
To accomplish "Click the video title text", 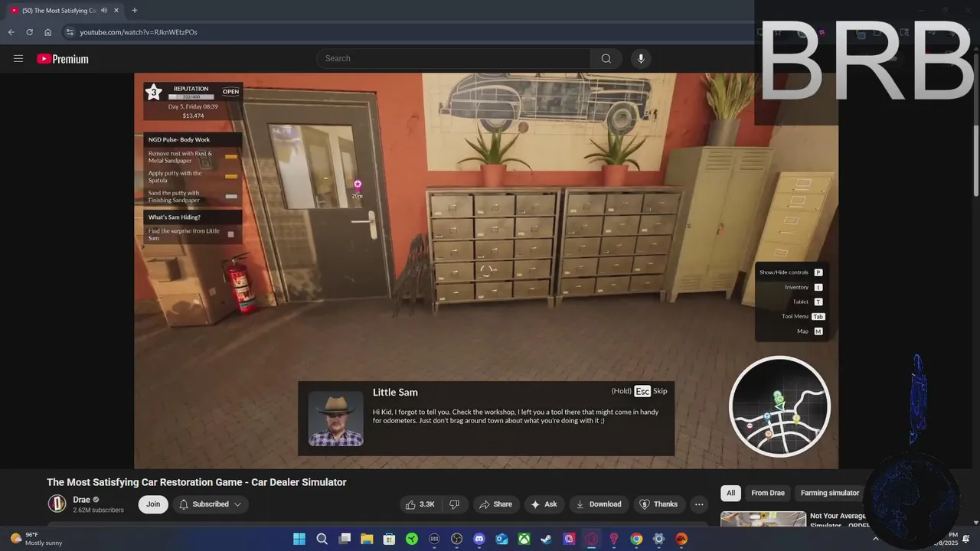I will pyautogui.click(x=197, y=482).
